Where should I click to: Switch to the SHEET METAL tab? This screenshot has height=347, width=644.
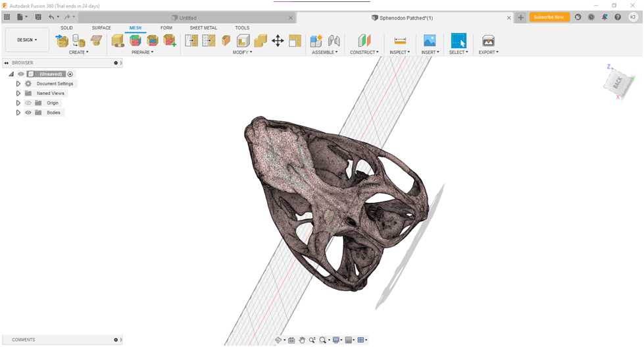pyautogui.click(x=203, y=28)
